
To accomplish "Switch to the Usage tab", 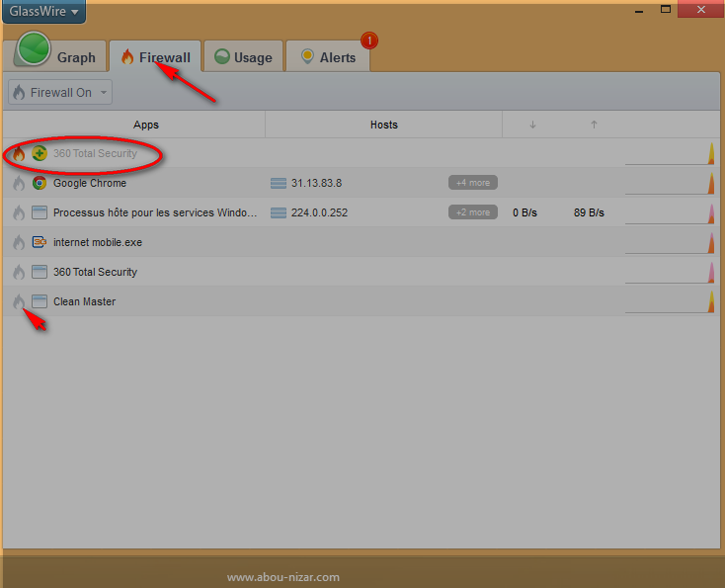I will (243, 56).
